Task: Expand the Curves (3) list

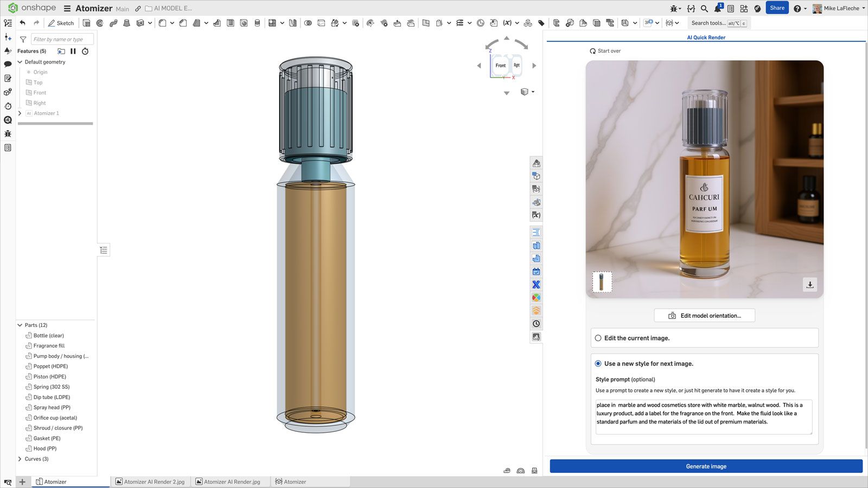Action: (20, 459)
